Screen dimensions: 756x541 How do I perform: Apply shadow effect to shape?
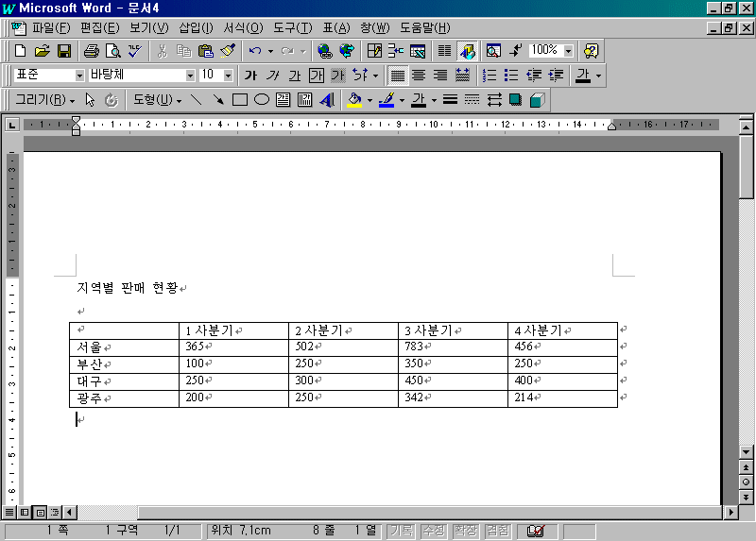[515, 100]
